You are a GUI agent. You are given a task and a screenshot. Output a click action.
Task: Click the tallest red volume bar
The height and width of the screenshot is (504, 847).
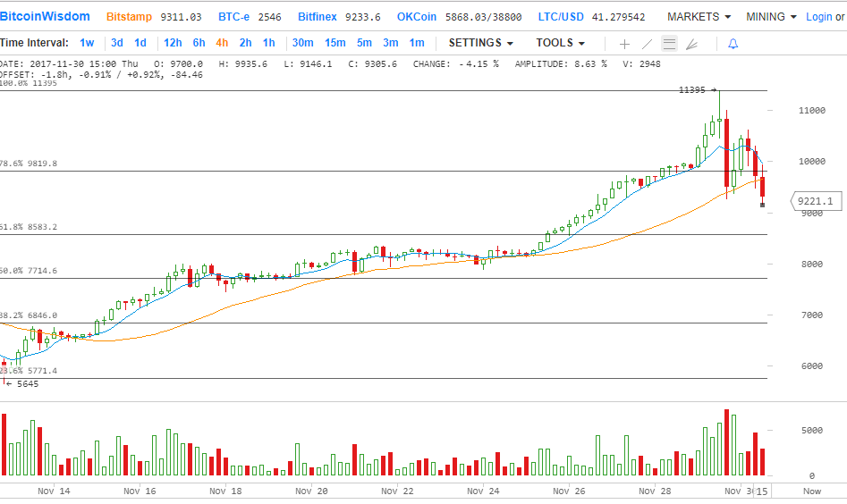tap(726, 442)
